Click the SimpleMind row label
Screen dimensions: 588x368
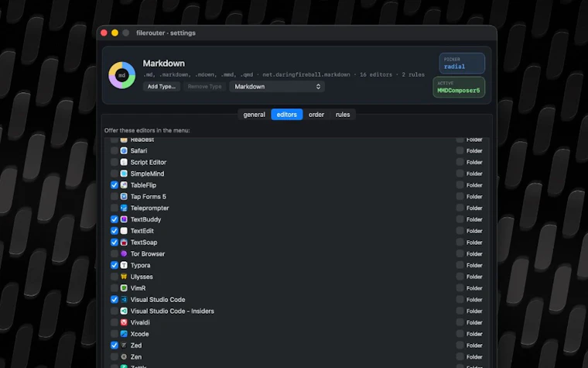coord(147,174)
